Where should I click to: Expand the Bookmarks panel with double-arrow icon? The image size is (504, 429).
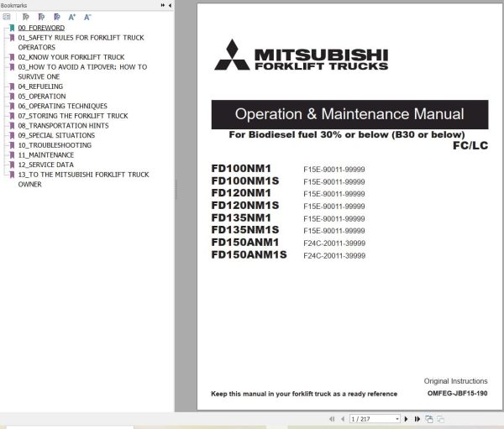pyautogui.click(x=163, y=5)
